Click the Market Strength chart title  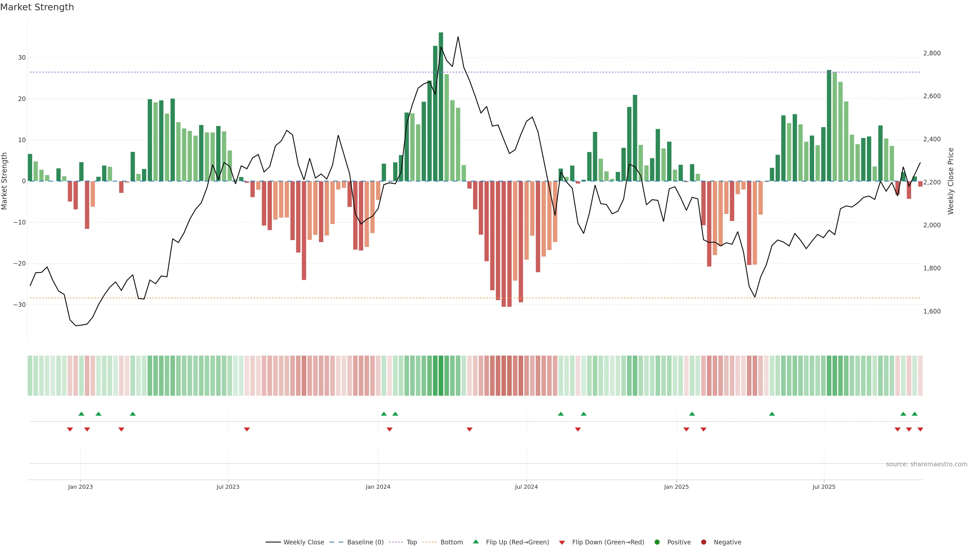point(37,7)
